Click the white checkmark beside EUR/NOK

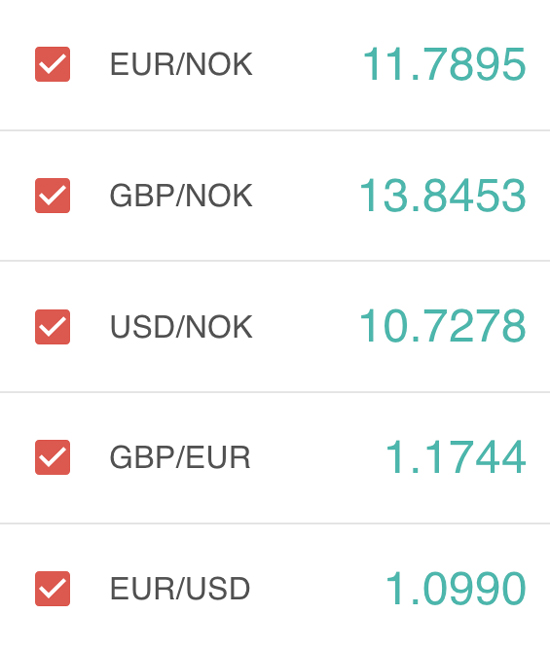(52, 64)
